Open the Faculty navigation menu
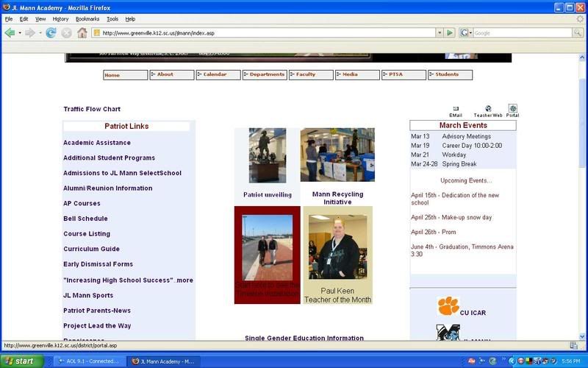Image resolution: width=588 pixels, height=368 pixels. [x=311, y=75]
